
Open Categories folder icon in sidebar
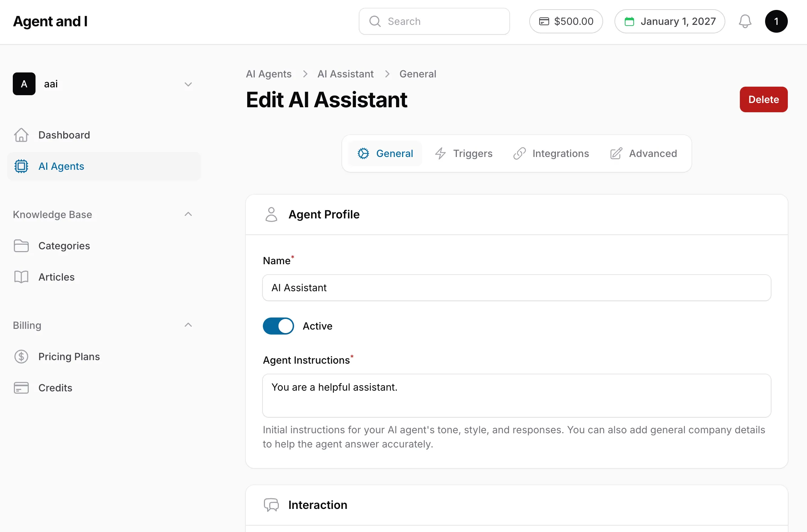click(21, 246)
